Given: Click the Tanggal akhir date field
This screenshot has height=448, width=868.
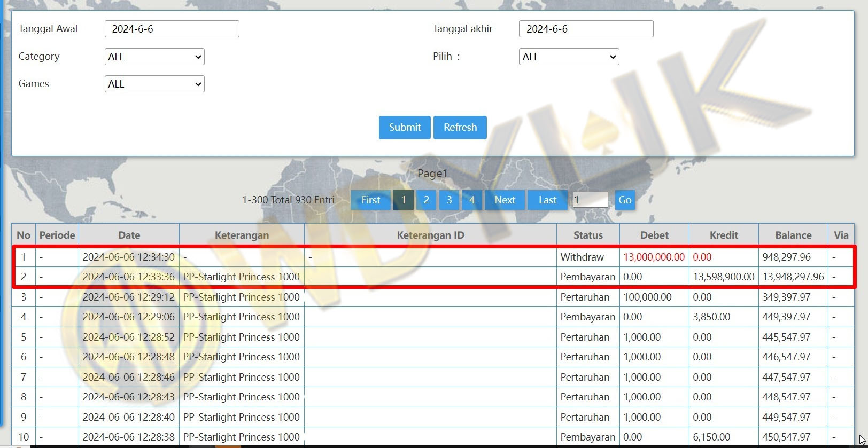Looking at the screenshot, I should (586, 29).
